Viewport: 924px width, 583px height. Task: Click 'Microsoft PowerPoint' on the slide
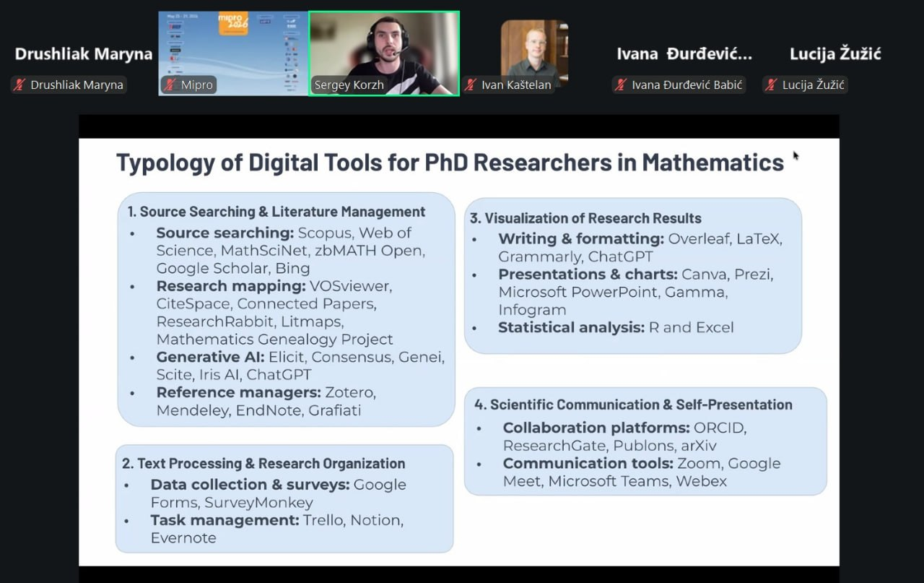[x=578, y=292]
